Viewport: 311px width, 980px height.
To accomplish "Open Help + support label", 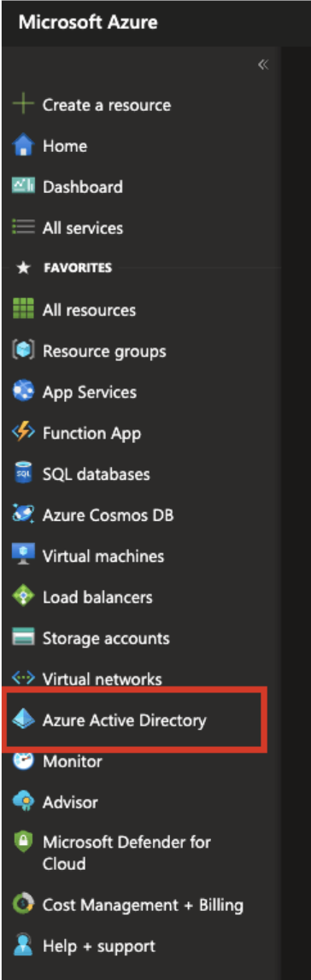I will click(x=99, y=946).
